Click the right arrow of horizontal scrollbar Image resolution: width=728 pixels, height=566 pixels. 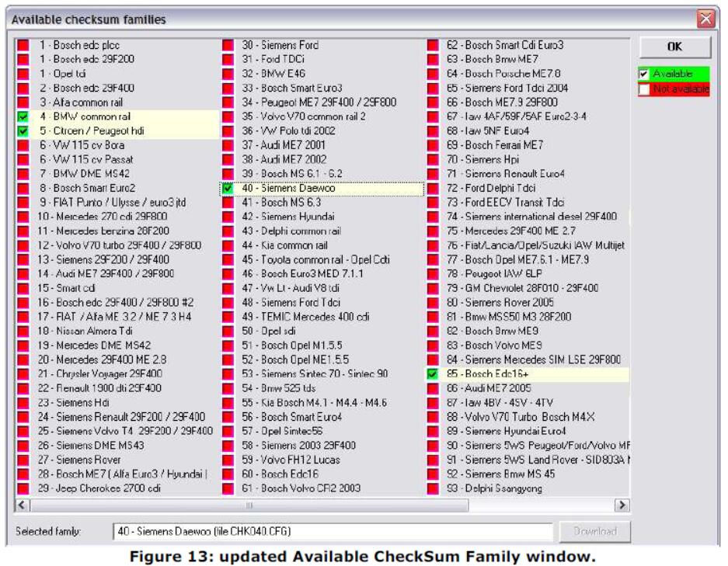(x=622, y=505)
